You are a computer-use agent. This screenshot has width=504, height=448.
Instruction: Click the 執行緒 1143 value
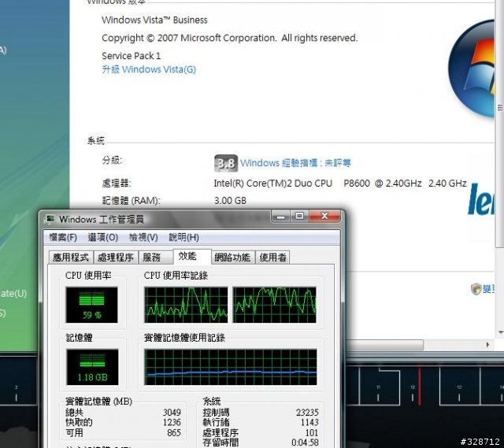point(309,422)
